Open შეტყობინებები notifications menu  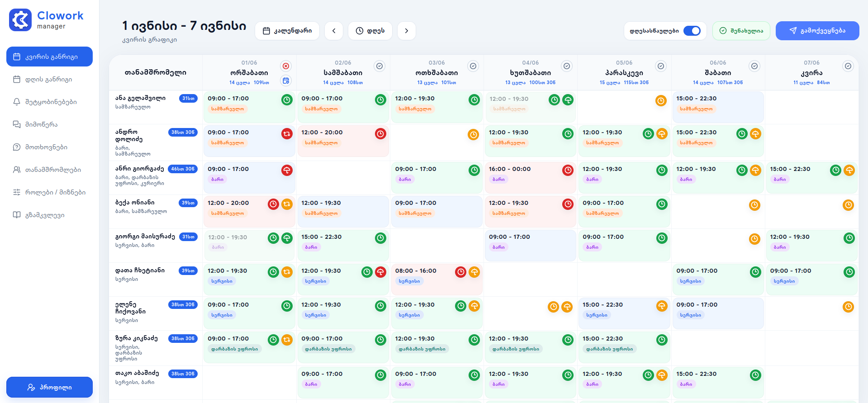[49, 102]
